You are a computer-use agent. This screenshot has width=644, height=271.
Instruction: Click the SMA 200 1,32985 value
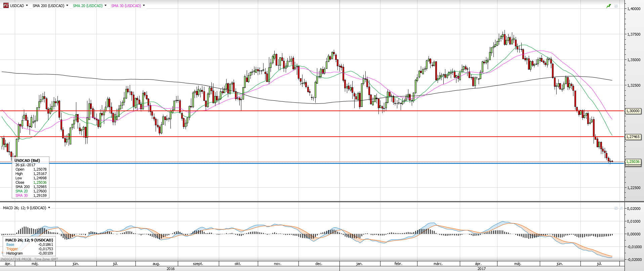(x=40, y=187)
